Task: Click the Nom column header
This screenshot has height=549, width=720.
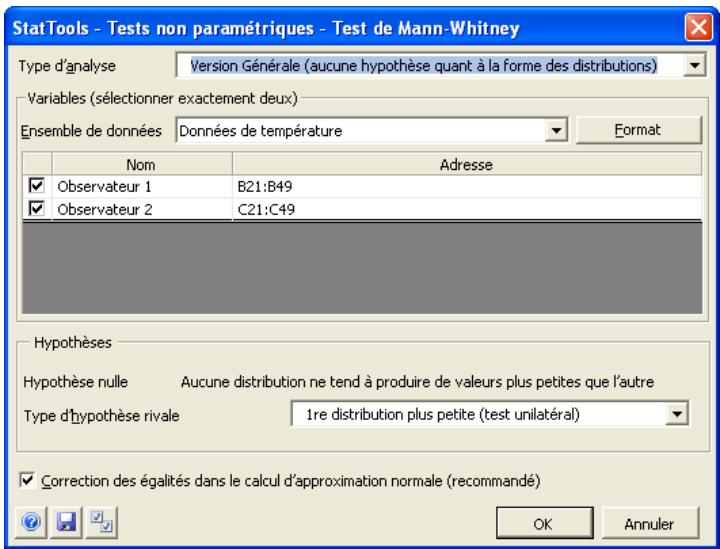Action: [141, 164]
